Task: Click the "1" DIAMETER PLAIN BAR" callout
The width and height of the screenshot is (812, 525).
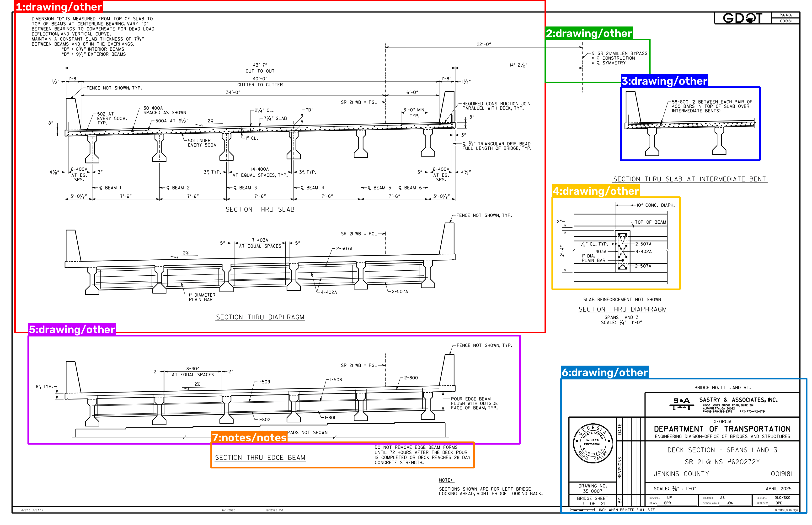Action: point(202,297)
